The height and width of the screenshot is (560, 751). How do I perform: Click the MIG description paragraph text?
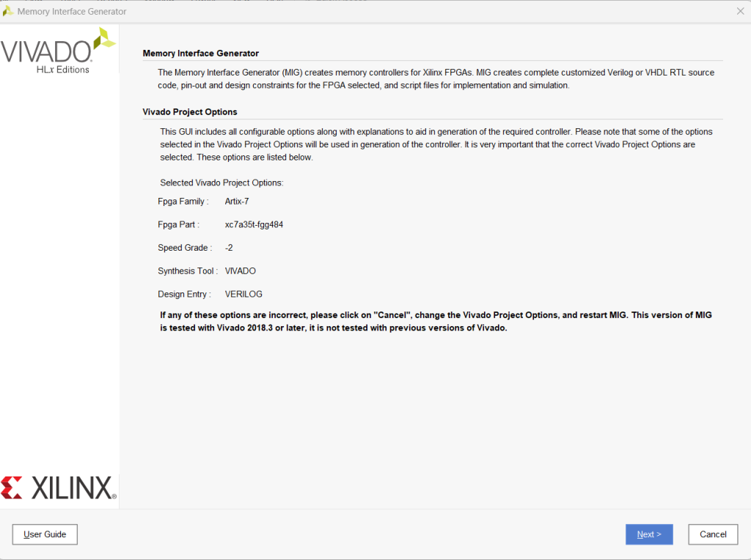click(x=436, y=79)
